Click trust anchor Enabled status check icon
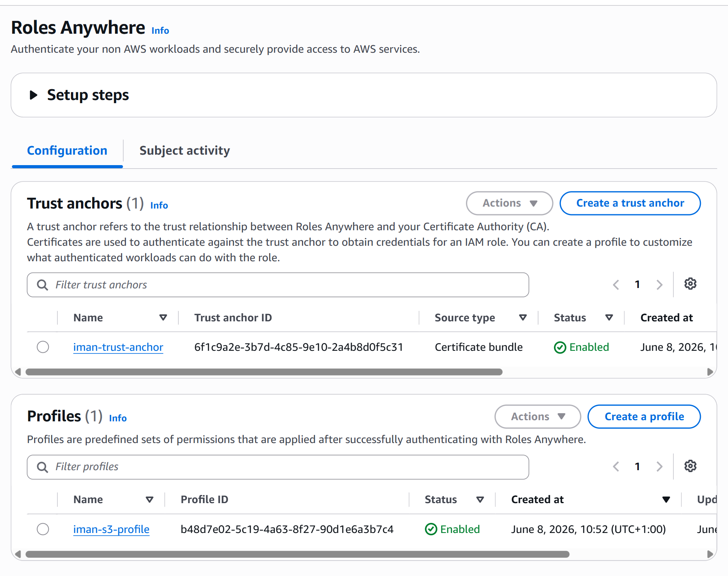The width and height of the screenshot is (728, 576). [560, 348]
